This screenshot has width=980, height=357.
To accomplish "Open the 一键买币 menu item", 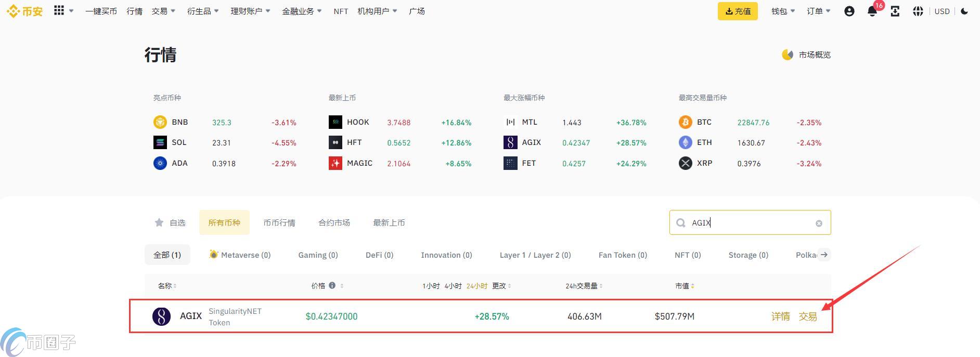I will [x=101, y=11].
